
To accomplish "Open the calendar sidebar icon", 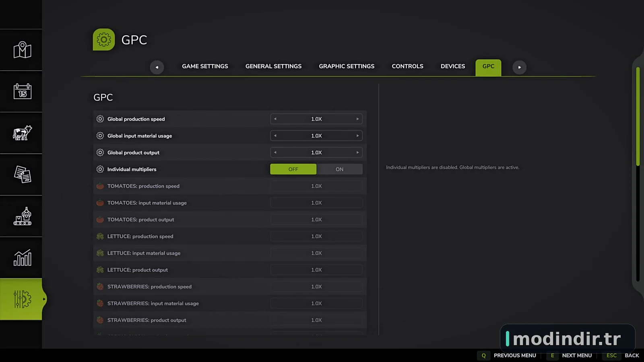I will click(x=22, y=91).
